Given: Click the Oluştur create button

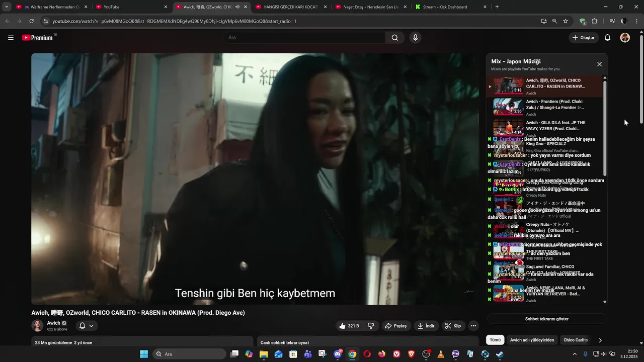Looking at the screenshot, I should 583,38.
